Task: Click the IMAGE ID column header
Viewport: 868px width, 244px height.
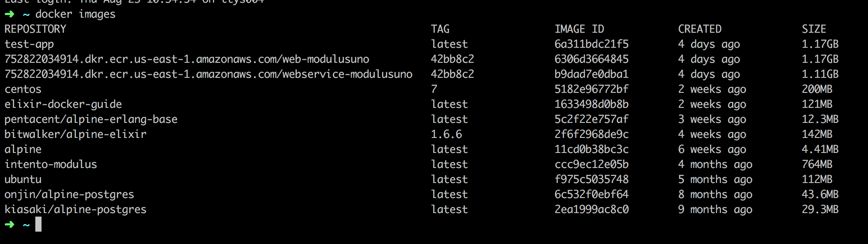Action: [579, 29]
